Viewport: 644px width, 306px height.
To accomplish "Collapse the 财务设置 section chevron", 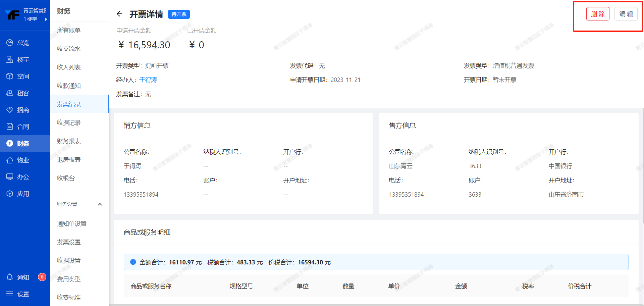I will click(x=100, y=204).
